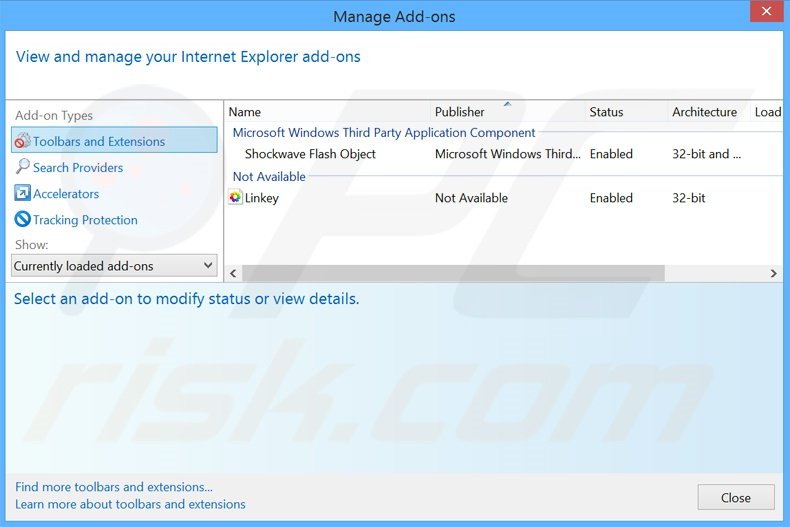790x527 pixels.
Task: Click the horizontal scrollbar right arrow
Action: (x=773, y=273)
